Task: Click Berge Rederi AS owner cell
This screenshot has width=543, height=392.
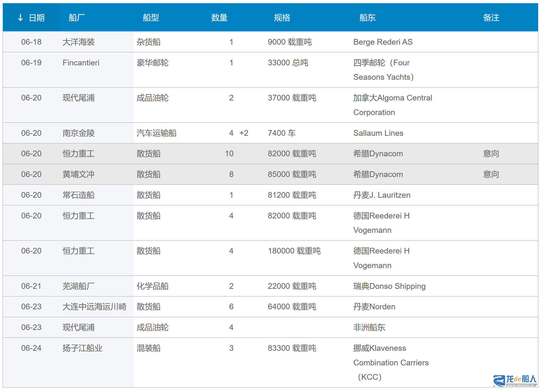Action: [383, 42]
